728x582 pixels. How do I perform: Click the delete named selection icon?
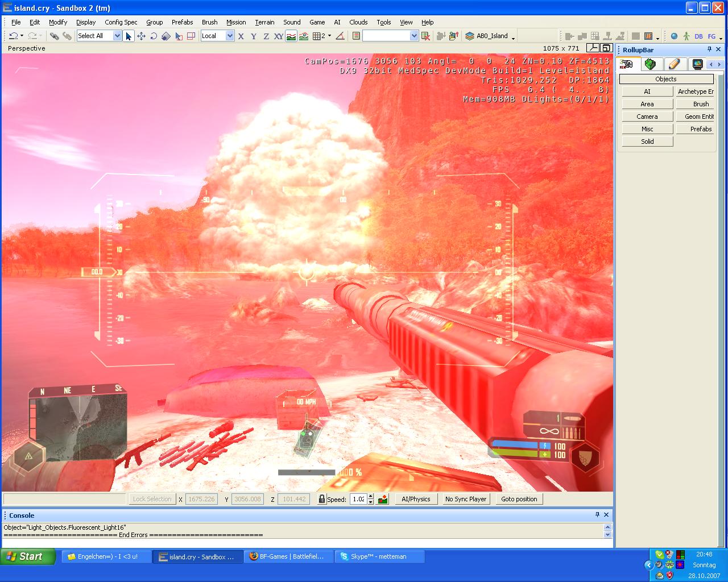click(425, 36)
